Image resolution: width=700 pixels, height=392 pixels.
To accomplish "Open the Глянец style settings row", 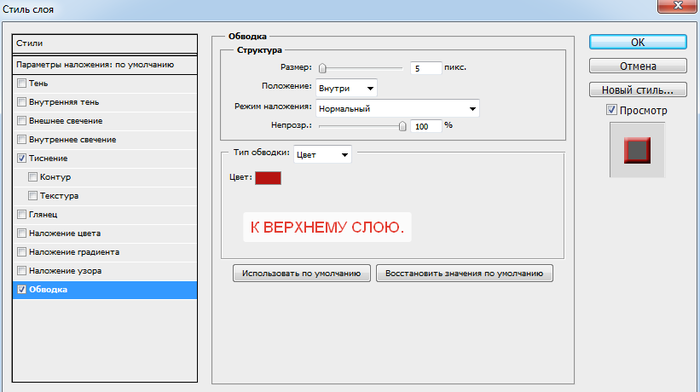I will click(x=105, y=215).
